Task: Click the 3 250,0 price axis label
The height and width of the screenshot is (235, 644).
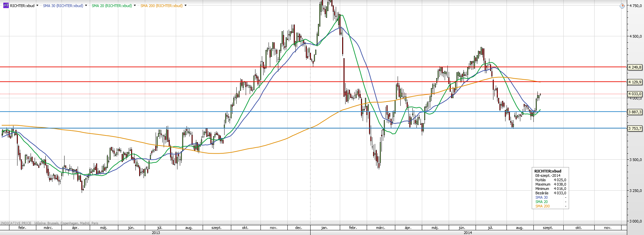Action: pos(636,191)
